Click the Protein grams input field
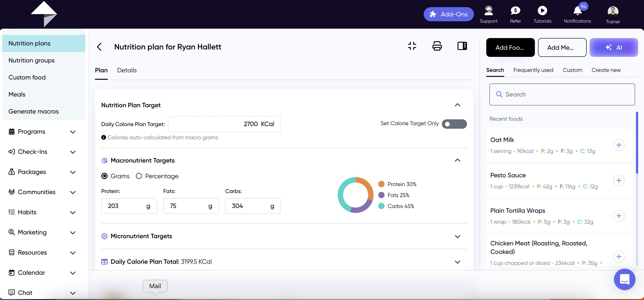This screenshot has width=644, height=300. [129, 206]
